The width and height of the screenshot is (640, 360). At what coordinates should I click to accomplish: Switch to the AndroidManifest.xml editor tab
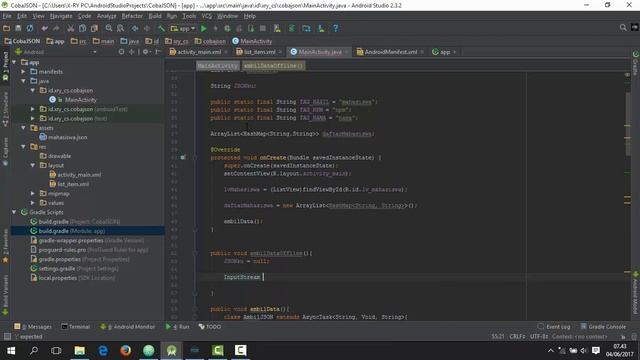390,52
